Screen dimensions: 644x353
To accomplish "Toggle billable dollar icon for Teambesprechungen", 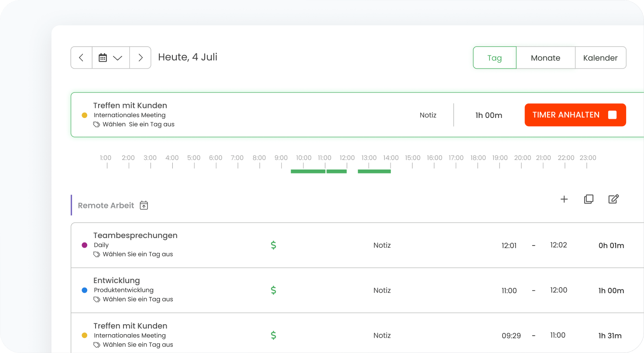I will [x=274, y=245].
